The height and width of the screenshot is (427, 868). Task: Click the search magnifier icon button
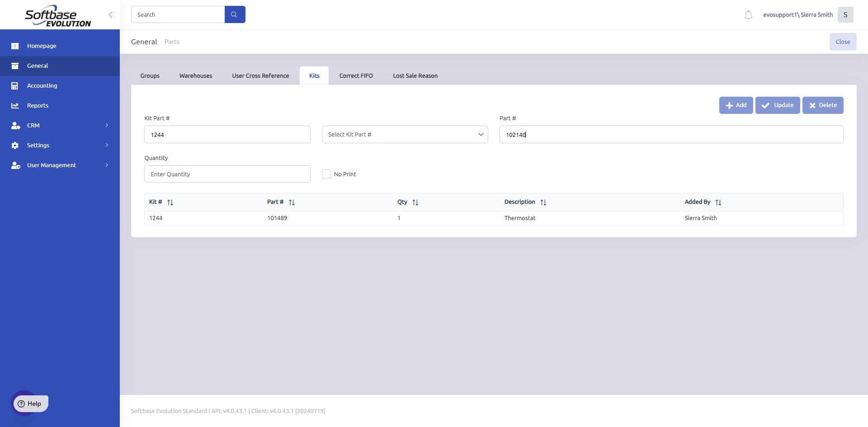[x=235, y=14]
